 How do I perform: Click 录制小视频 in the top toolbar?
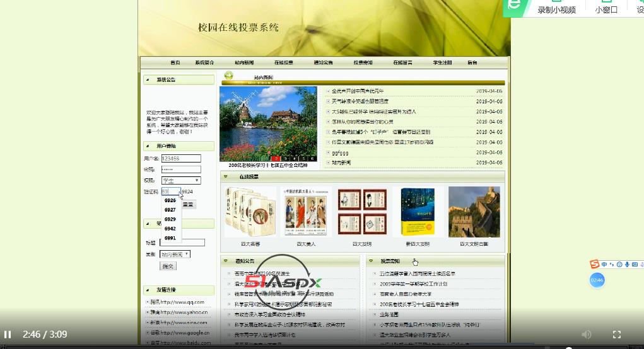[x=556, y=9]
